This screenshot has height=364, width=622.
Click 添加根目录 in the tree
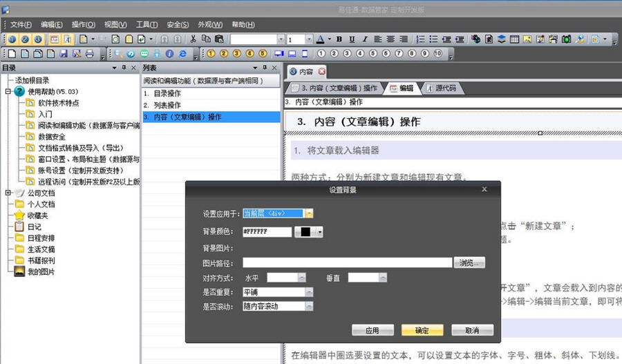click(32, 80)
